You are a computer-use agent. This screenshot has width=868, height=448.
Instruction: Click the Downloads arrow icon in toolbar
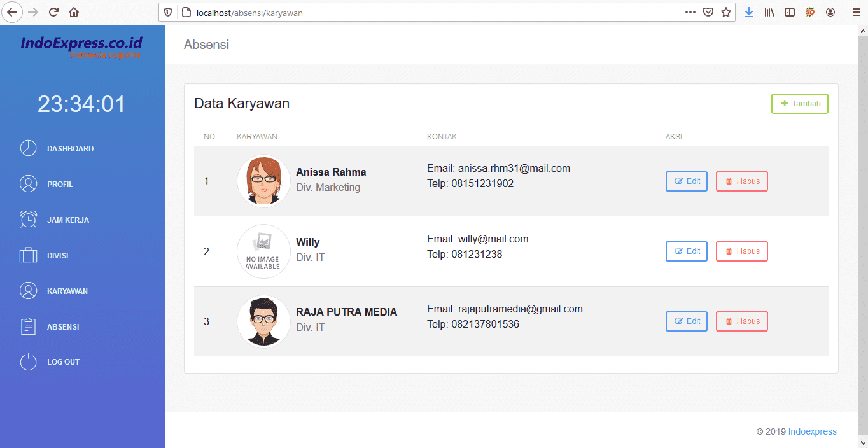point(748,12)
